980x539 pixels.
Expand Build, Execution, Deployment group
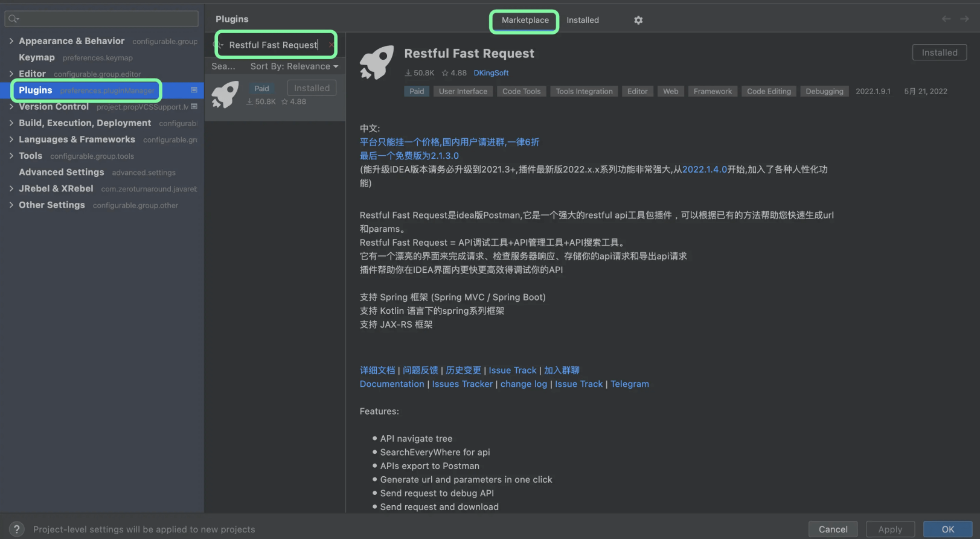point(11,123)
